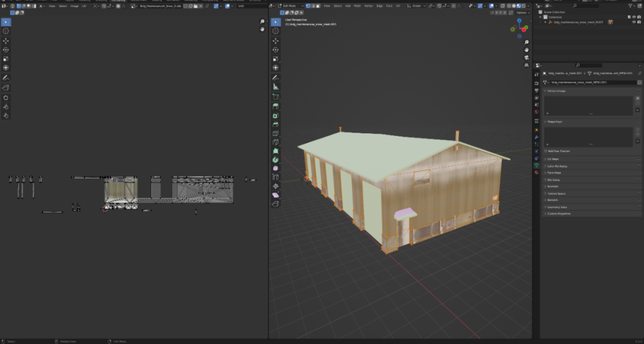The image size is (644, 344).
Task: Select the Grab sculpt tool in the UV editor
Action: (6, 97)
